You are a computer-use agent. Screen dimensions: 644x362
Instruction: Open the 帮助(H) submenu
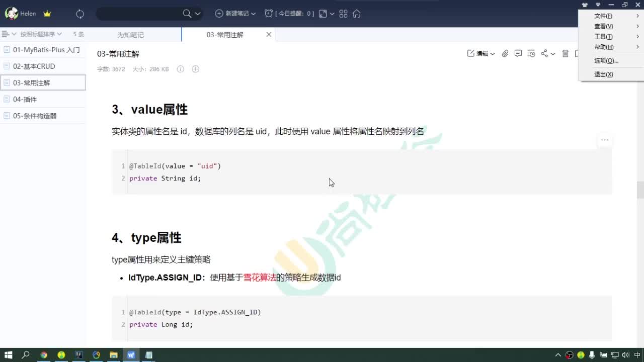611,47
